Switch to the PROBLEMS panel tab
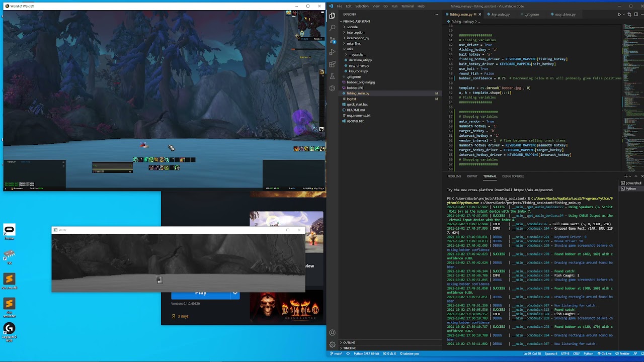This screenshot has width=644, height=362. [x=454, y=176]
